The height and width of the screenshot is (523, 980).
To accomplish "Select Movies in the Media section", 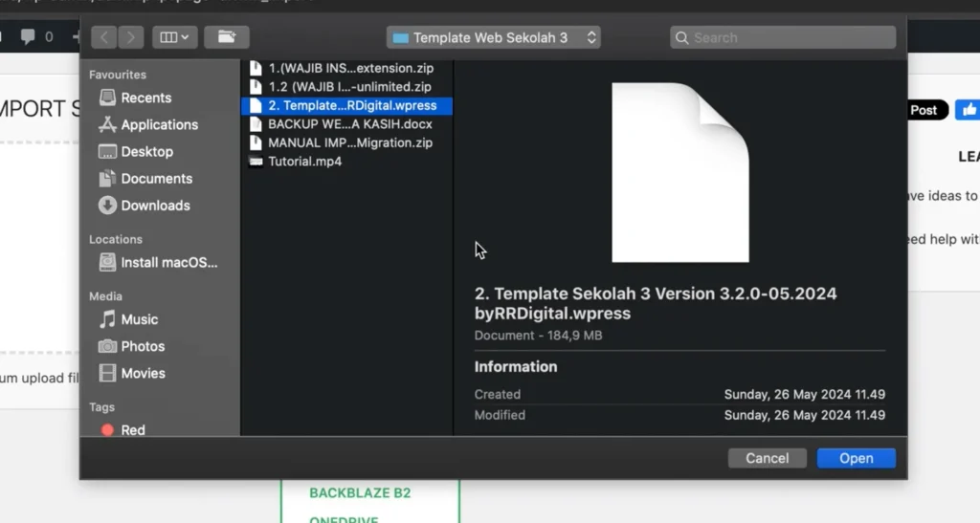I will [x=143, y=373].
